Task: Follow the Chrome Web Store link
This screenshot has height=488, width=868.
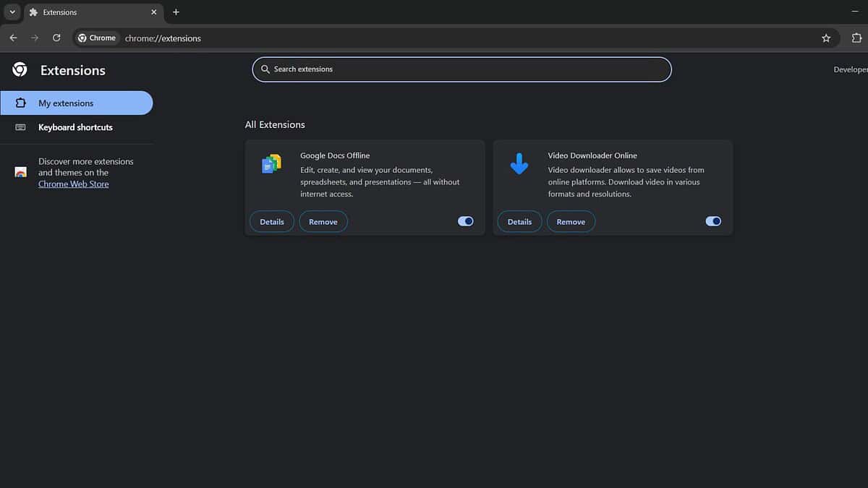Action: [x=74, y=184]
